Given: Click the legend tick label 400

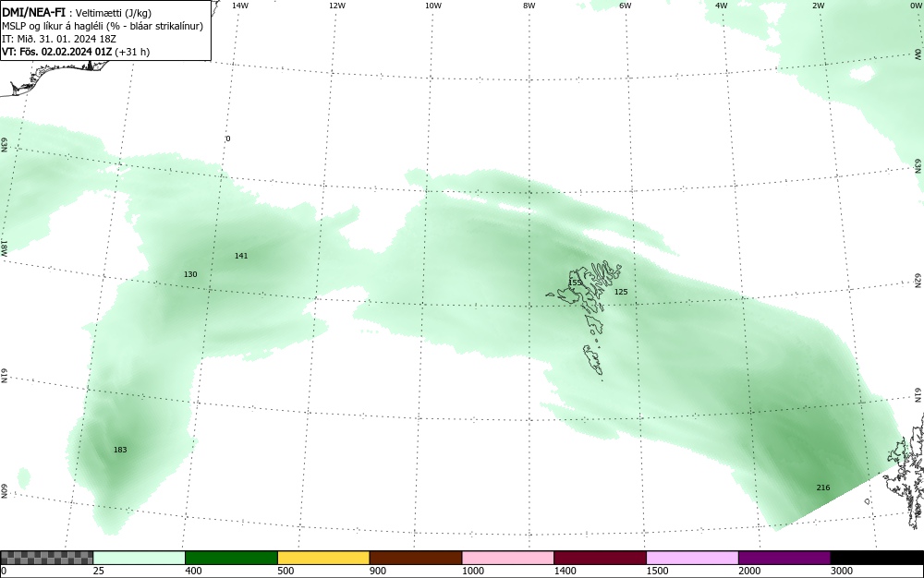Looking at the screenshot, I should point(193,571).
